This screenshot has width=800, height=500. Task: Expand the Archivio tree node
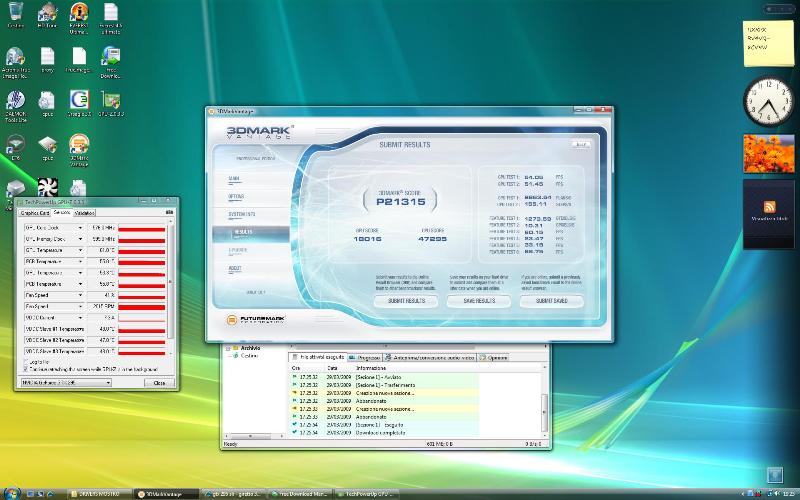228,348
